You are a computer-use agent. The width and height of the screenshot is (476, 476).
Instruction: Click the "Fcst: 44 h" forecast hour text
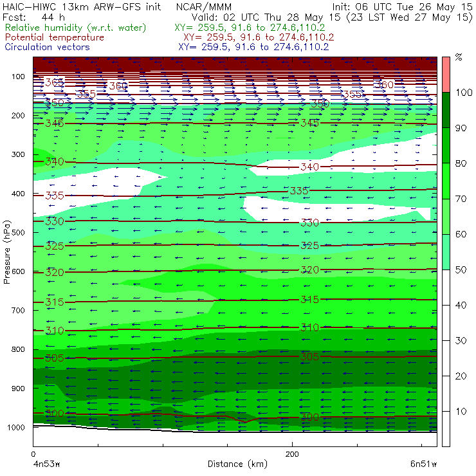pyautogui.click(x=33, y=17)
